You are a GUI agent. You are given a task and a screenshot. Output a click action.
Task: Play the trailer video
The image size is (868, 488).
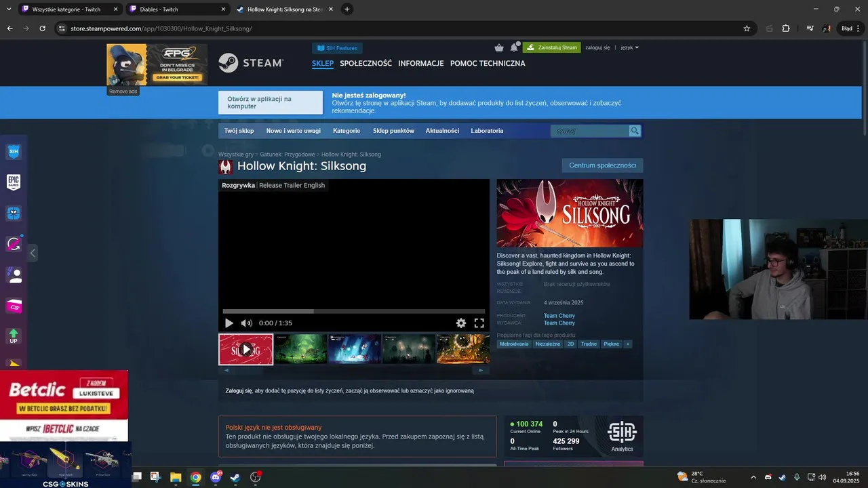pyautogui.click(x=229, y=323)
